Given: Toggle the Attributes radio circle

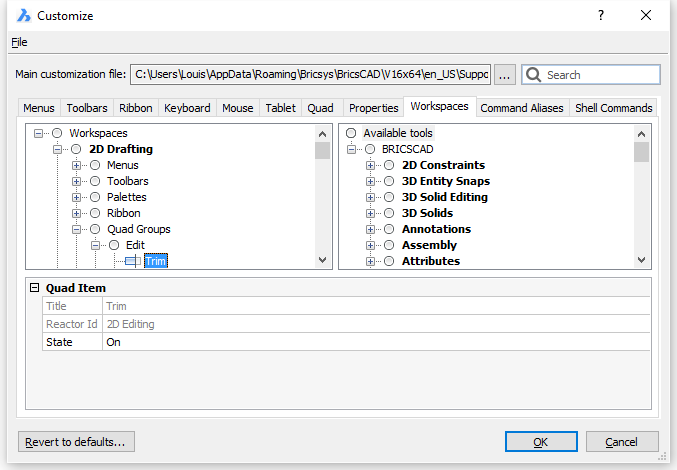Looking at the screenshot, I should tap(389, 261).
